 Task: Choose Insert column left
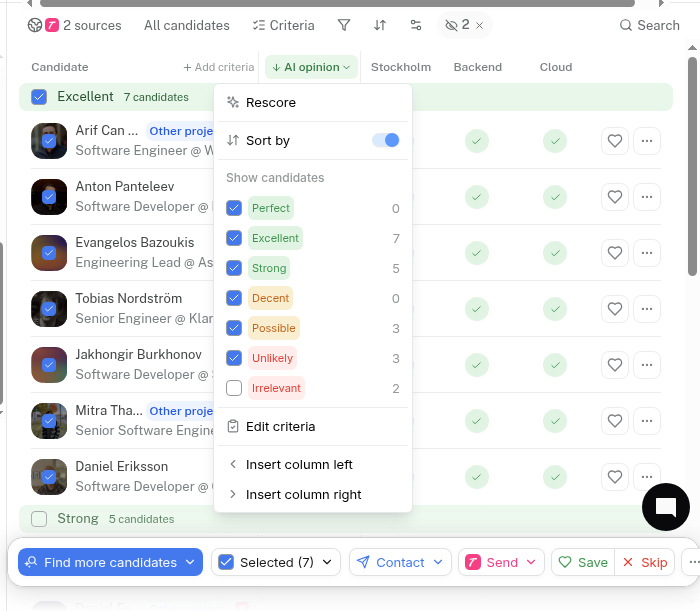(313, 465)
